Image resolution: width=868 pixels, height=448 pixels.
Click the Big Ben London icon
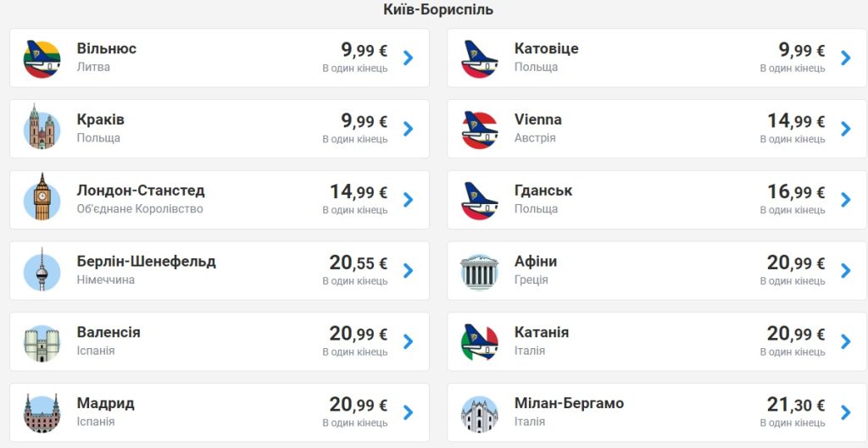(x=42, y=200)
